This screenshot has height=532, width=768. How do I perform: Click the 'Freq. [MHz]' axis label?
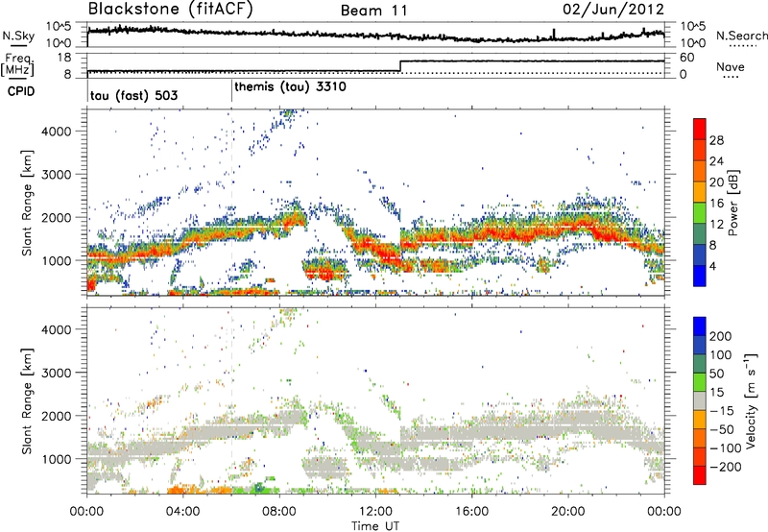tap(18, 64)
